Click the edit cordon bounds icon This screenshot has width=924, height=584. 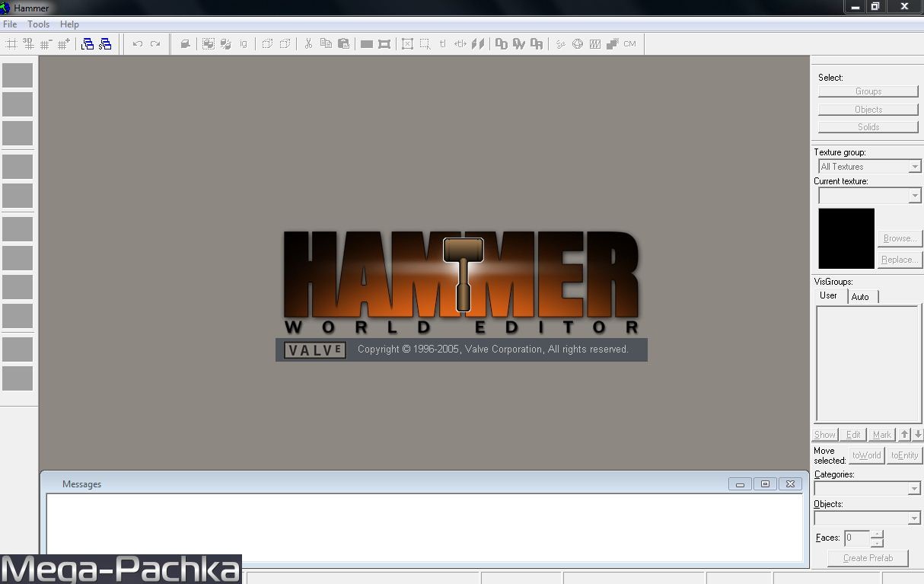coord(384,44)
